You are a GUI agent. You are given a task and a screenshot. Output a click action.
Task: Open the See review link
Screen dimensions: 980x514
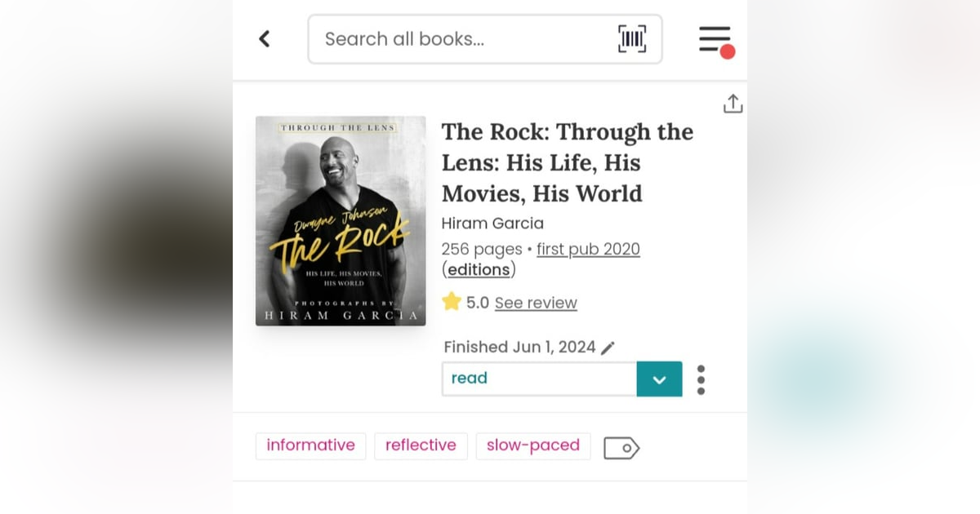(536, 302)
